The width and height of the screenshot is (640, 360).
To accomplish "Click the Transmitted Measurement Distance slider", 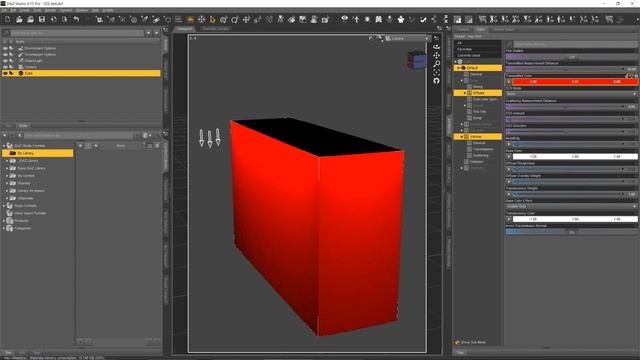I will point(565,69).
